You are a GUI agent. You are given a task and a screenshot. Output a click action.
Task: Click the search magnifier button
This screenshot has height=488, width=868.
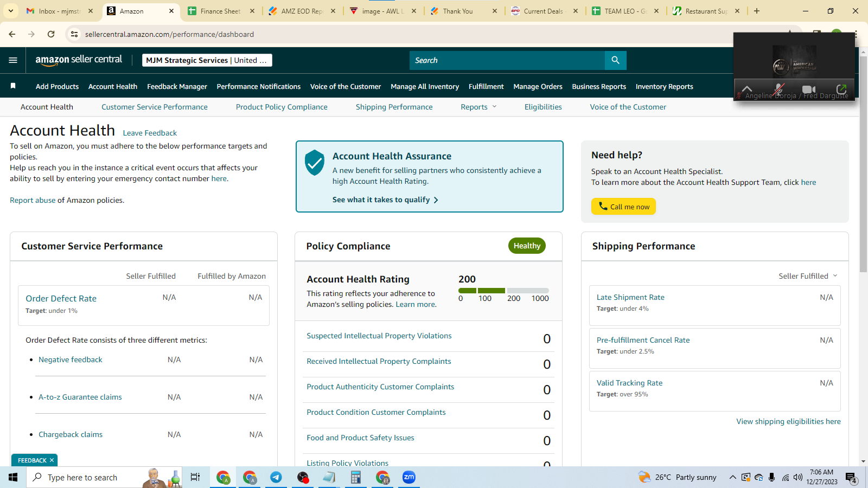pyautogui.click(x=615, y=60)
